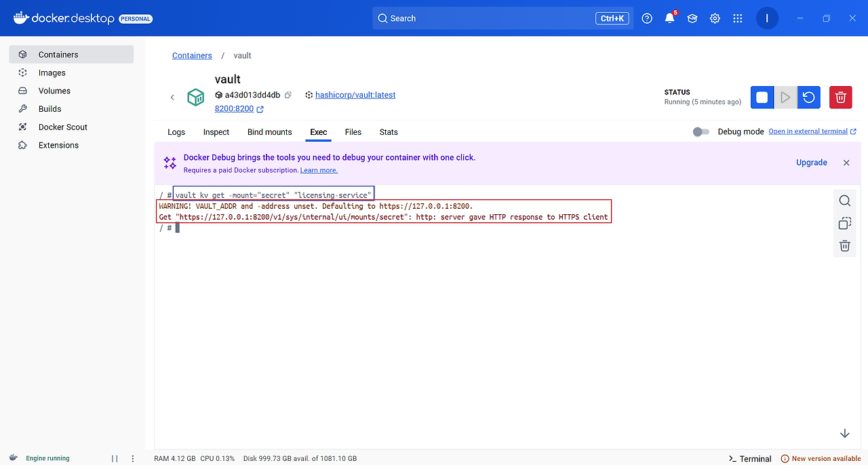Clear terminal with trash icon
868x465 pixels.
(x=844, y=246)
